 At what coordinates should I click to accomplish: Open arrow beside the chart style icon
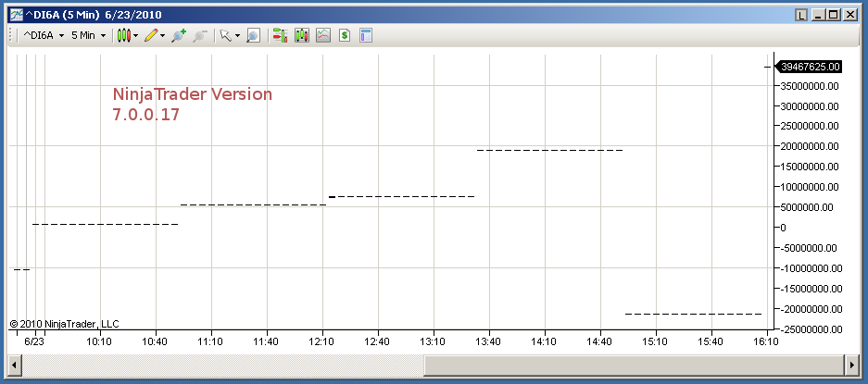[135, 36]
